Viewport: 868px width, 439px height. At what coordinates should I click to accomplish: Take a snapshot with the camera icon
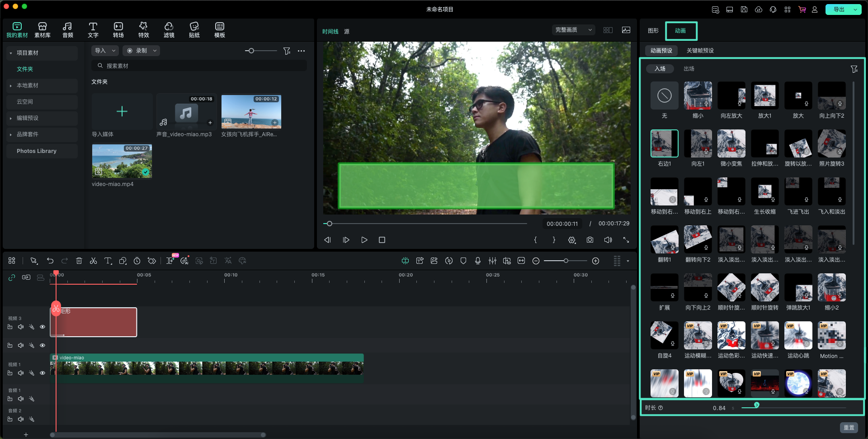point(590,240)
